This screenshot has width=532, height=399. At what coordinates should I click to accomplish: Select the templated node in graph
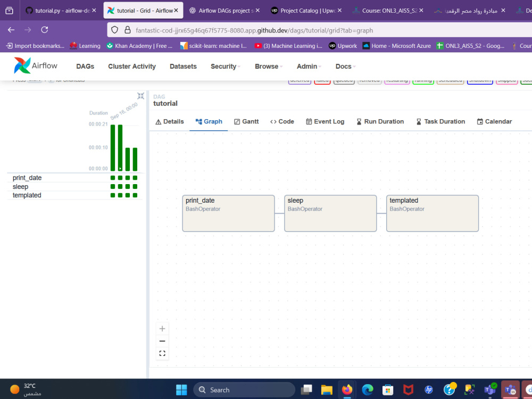[433, 213]
